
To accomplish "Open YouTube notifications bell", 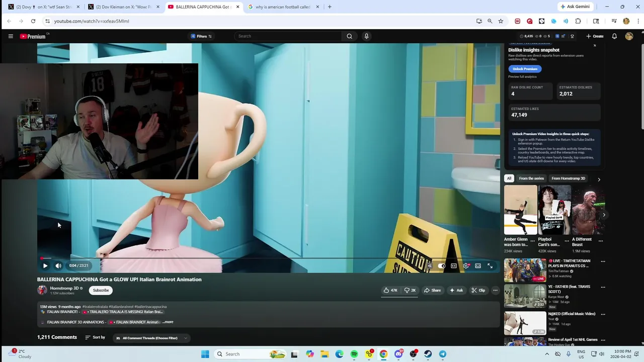I will pyautogui.click(x=614, y=36).
